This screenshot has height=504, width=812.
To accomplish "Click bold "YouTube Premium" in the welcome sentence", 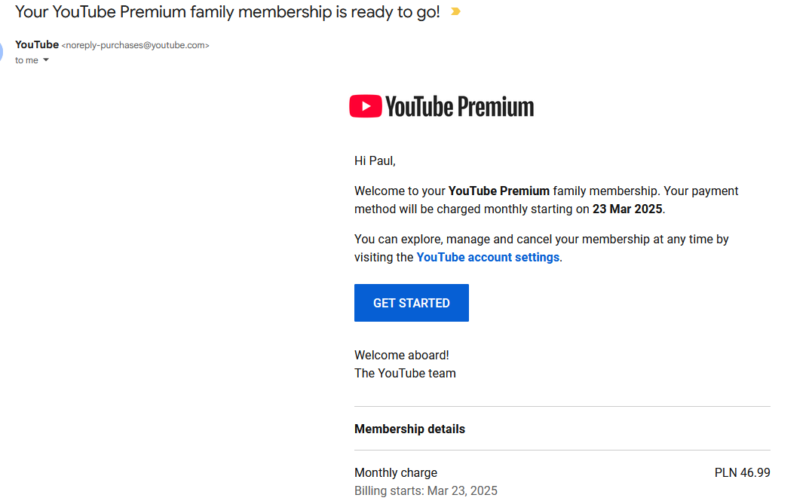I will [x=498, y=191].
